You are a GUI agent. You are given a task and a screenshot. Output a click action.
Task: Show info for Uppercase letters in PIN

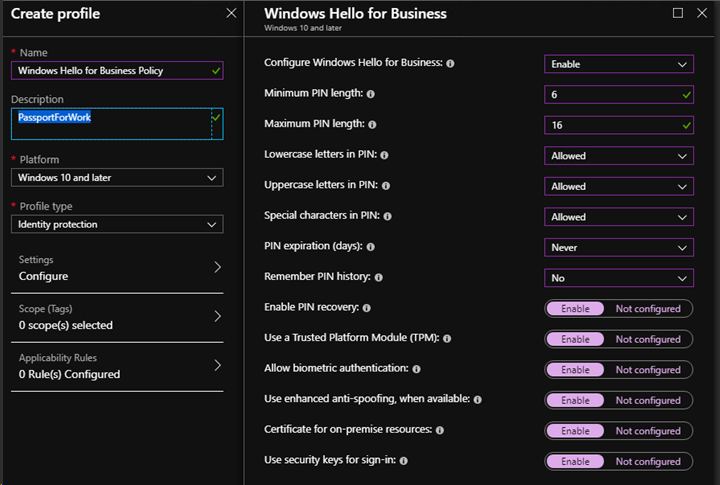click(386, 186)
